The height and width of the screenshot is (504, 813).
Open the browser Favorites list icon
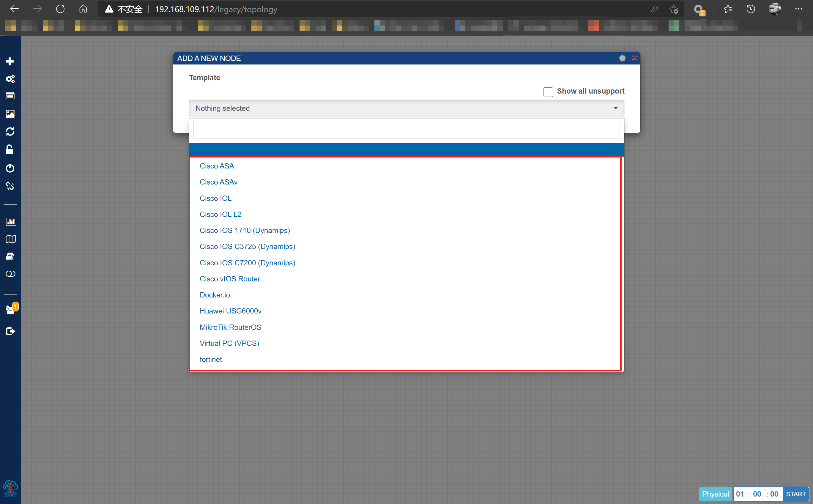point(728,9)
